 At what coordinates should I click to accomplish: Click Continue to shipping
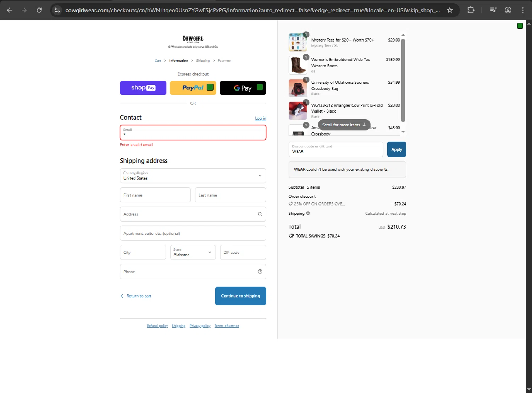point(240,296)
